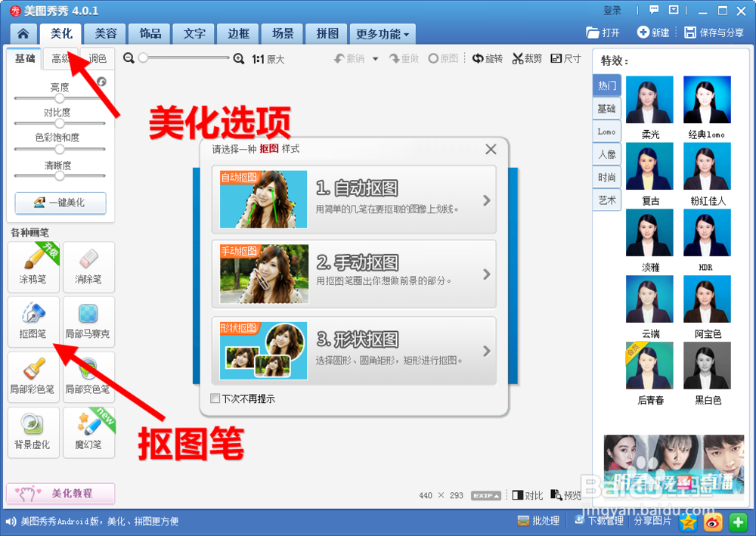The image size is (756, 536).
Task: Click the zoom out magnifier icon
Action: point(129,58)
